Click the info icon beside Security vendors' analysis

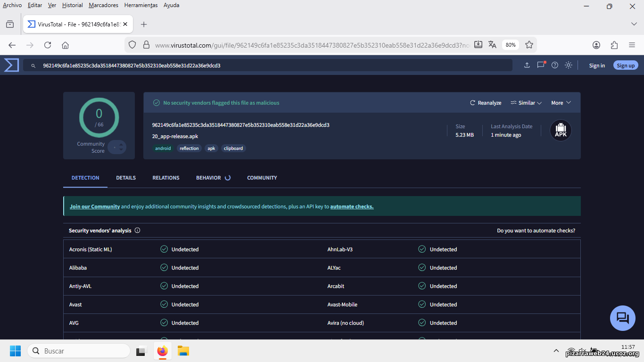coord(138,230)
